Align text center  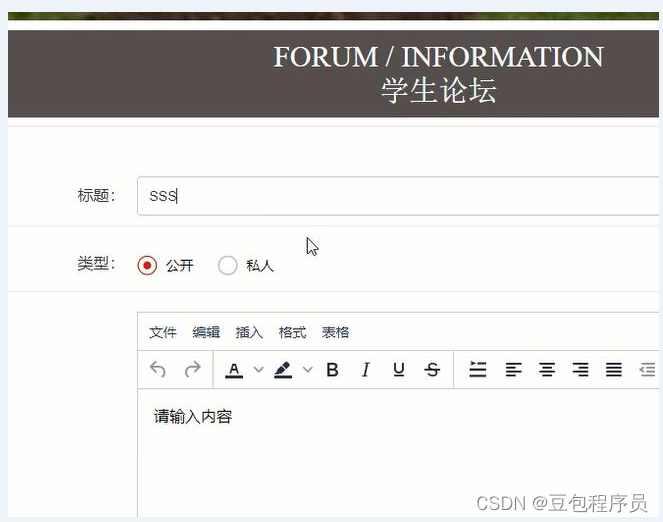[547, 370]
